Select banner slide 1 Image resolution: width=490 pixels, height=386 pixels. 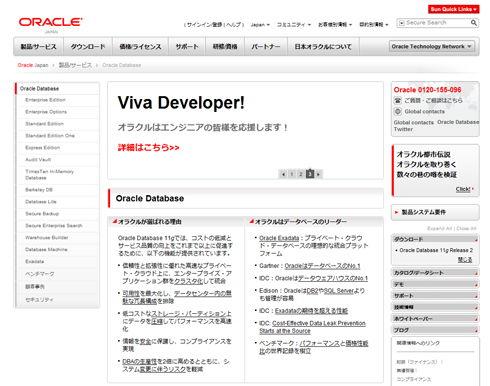click(292, 174)
